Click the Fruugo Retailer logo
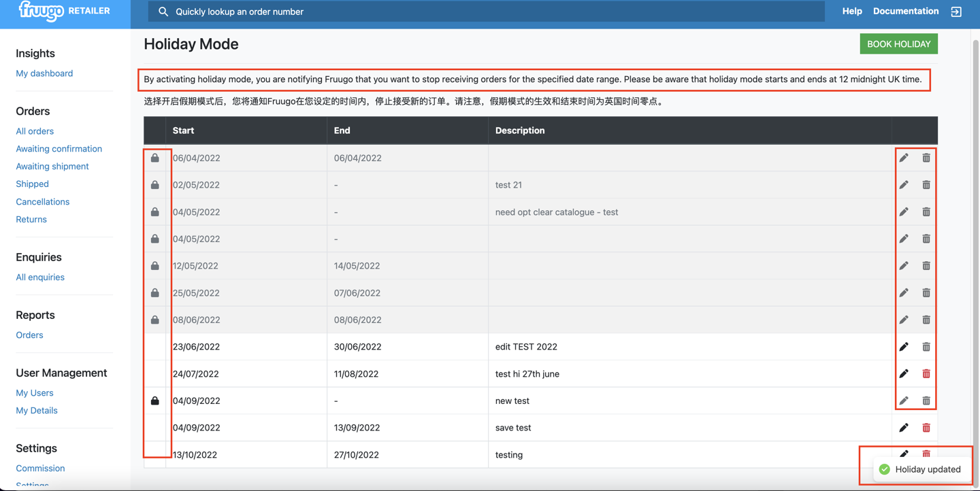Image resolution: width=980 pixels, height=491 pixels. 64,11
